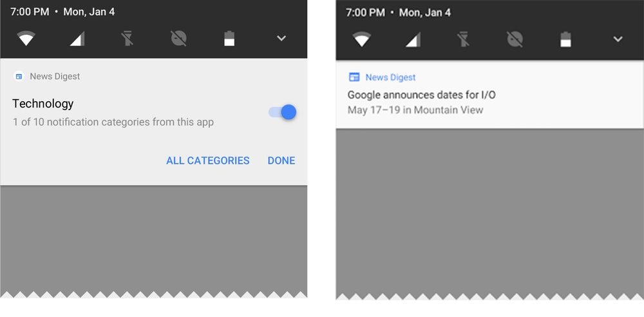644x317 pixels.
Task: Tap the battery icon in the left screen
Action: click(229, 39)
